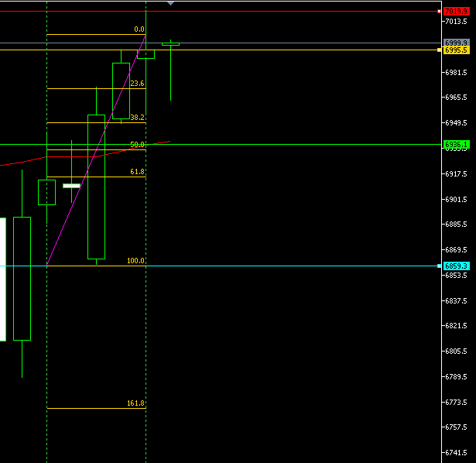Select the red 7019.9 price label
The height and width of the screenshot is (463, 476).
[457, 12]
